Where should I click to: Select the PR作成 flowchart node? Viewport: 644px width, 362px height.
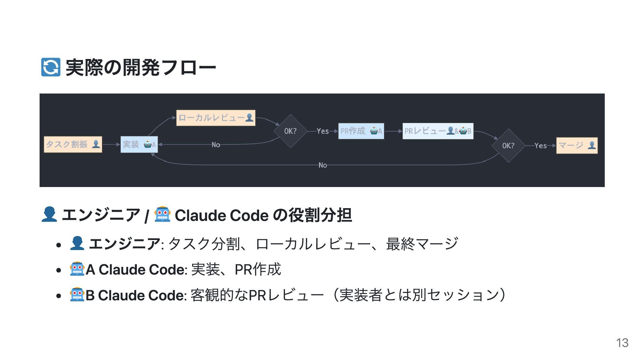click(x=361, y=131)
